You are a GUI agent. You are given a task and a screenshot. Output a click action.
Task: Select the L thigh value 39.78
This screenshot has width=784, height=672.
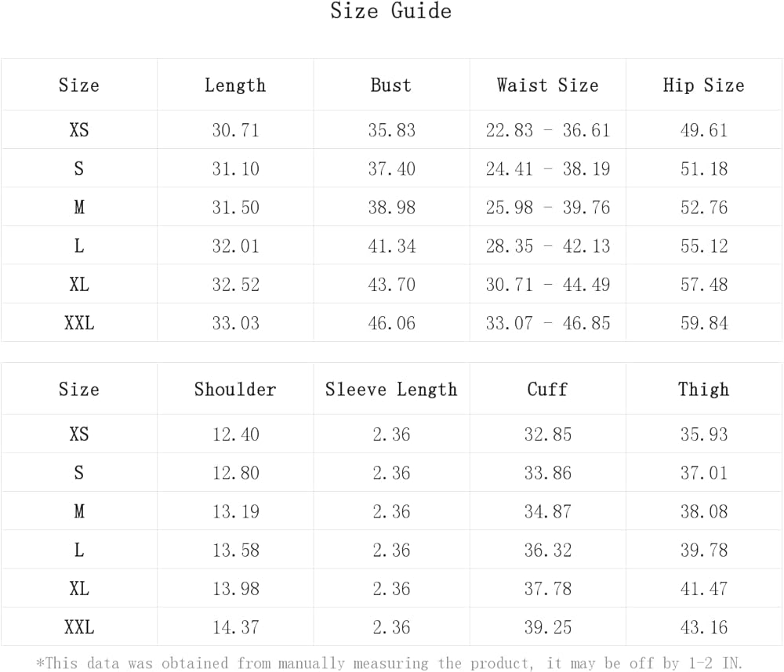703,550
